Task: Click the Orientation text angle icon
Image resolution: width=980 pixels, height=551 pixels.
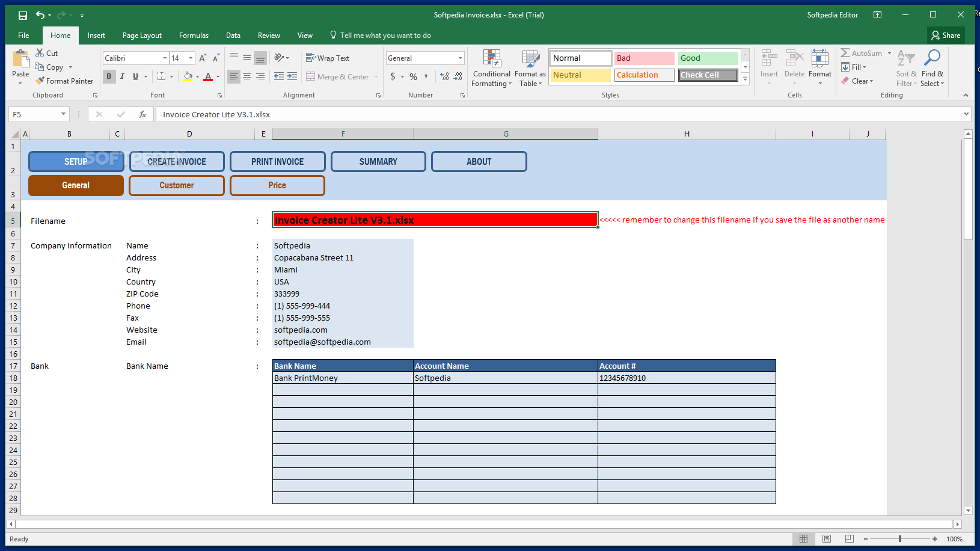Action: point(279,58)
